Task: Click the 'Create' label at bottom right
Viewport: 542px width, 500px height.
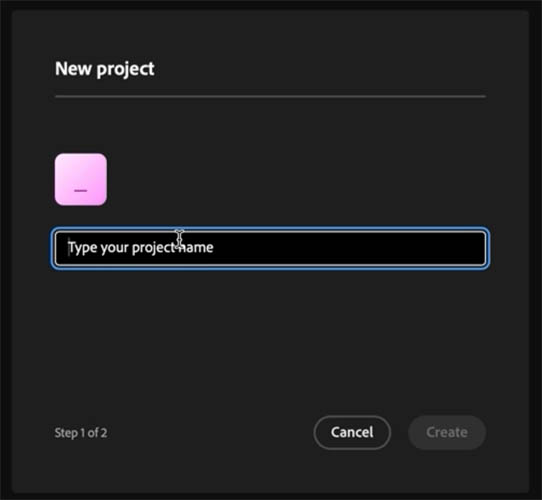Action: [447, 432]
